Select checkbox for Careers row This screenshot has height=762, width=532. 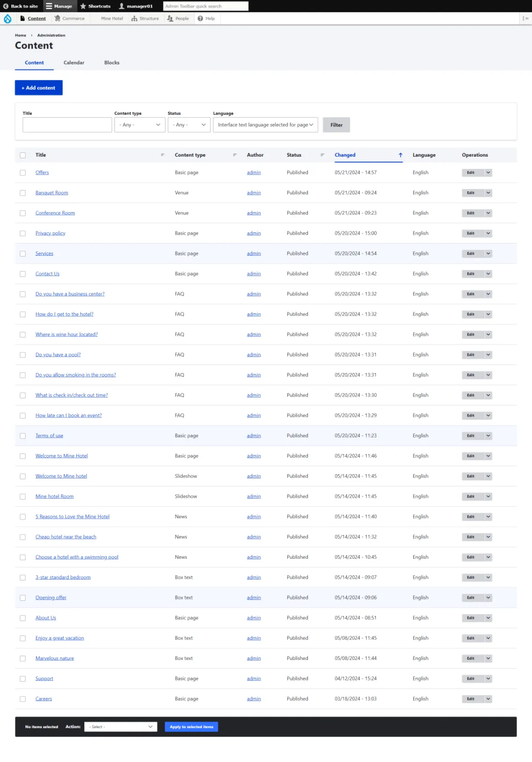(x=23, y=699)
